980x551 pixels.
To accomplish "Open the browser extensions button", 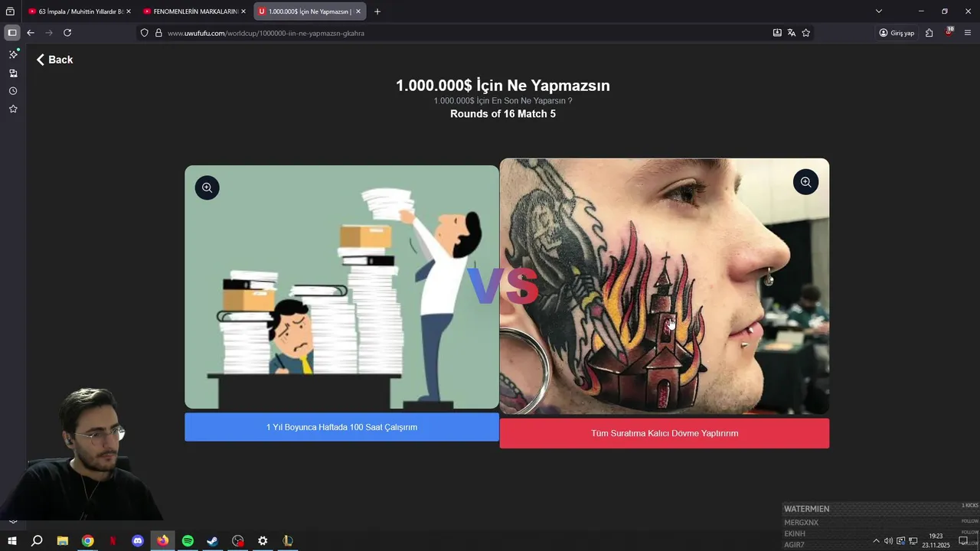I will [929, 33].
